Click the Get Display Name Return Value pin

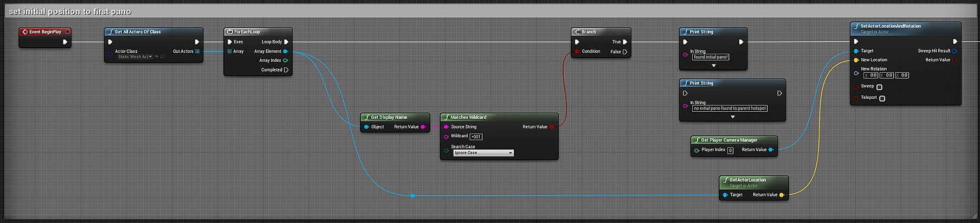coord(423,127)
